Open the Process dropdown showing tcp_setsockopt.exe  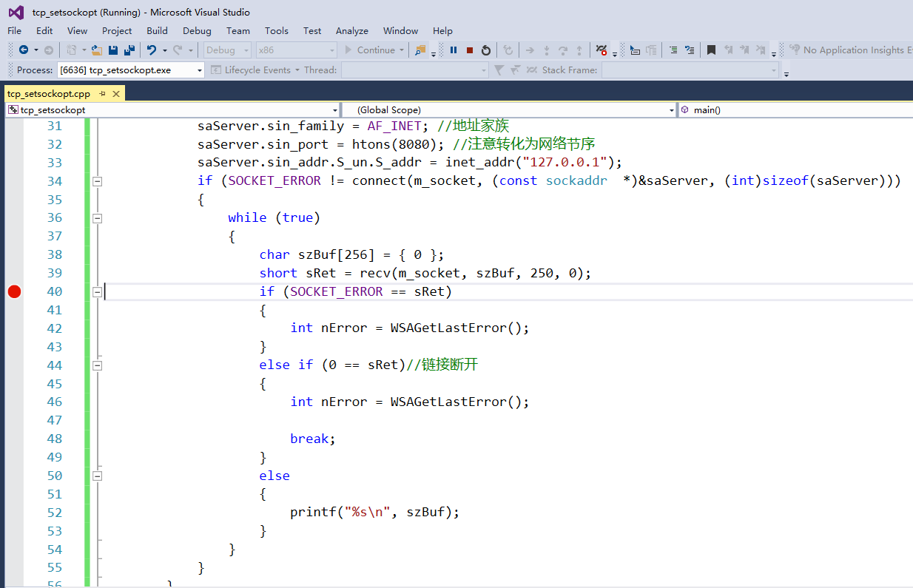[130, 70]
